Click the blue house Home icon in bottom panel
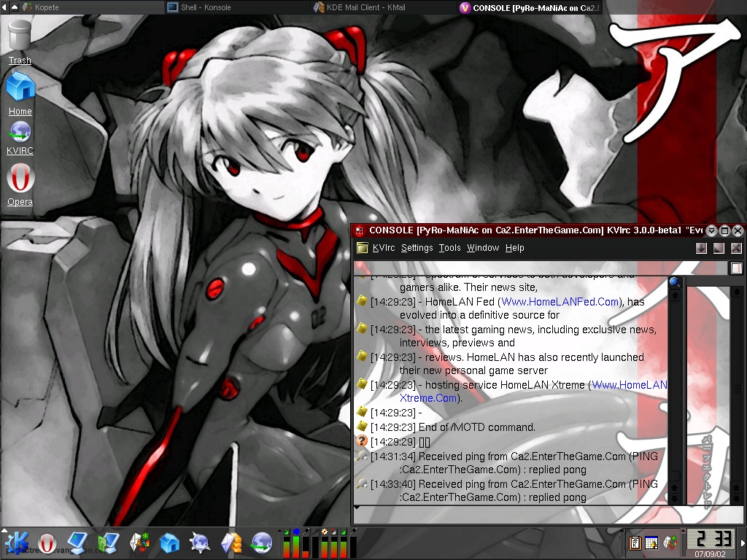The width and height of the screenshot is (747, 560). pos(169,543)
